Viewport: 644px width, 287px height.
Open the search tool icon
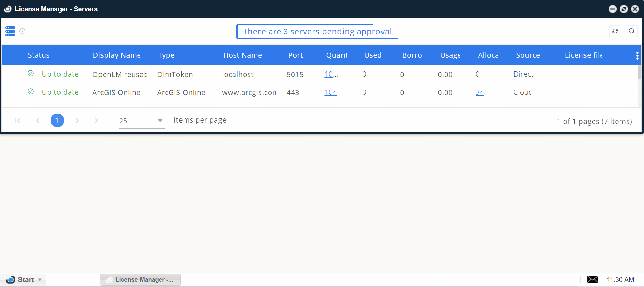(631, 31)
